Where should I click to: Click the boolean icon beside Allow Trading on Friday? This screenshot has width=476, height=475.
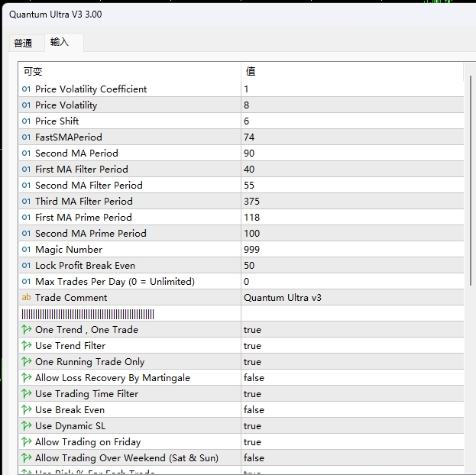tap(27, 442)
